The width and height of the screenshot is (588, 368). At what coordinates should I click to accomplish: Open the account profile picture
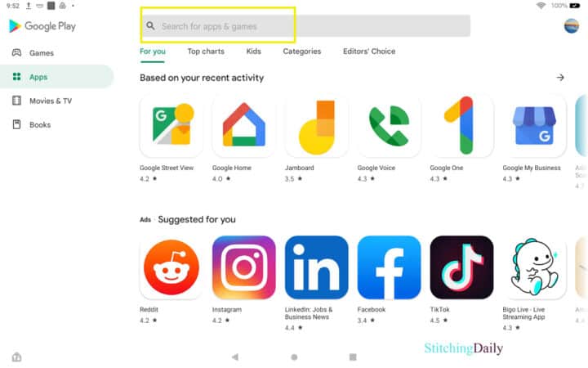pos(572,26)
